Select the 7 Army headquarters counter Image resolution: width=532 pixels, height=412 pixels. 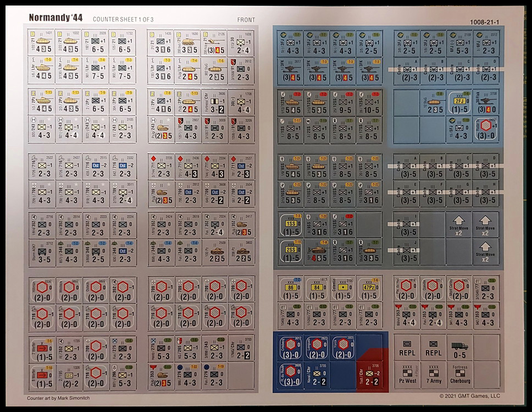[433, 375]
